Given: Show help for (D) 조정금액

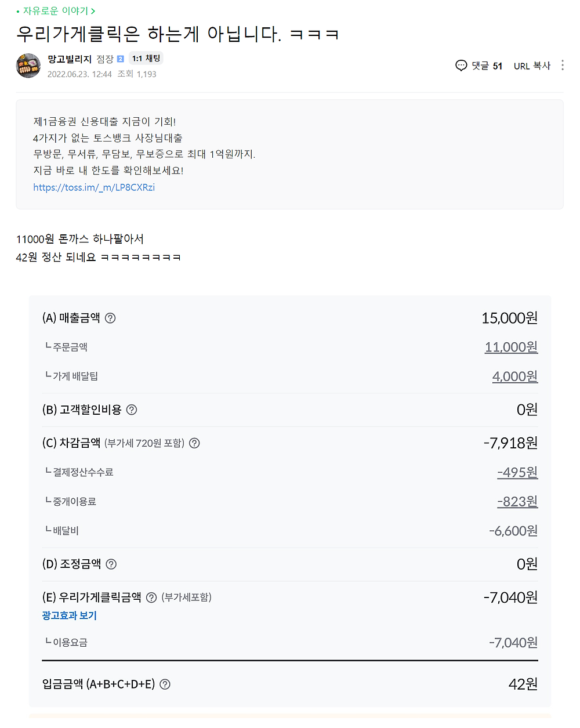Looking at the screenshot, I should click(x=111, y=564).
